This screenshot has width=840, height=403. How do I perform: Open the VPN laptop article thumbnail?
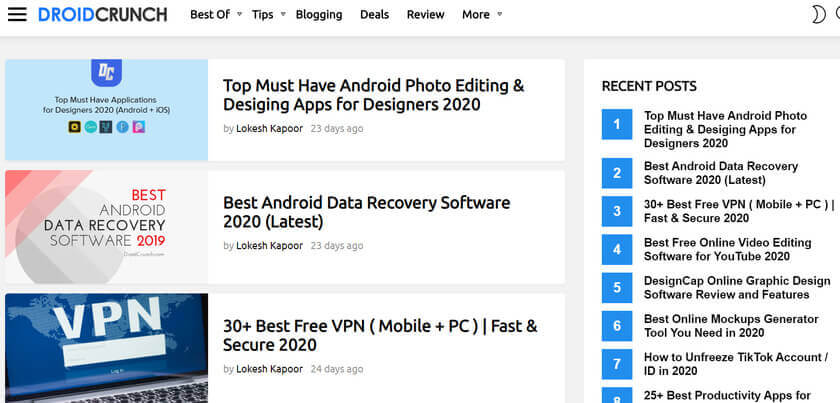coord(107,348)
